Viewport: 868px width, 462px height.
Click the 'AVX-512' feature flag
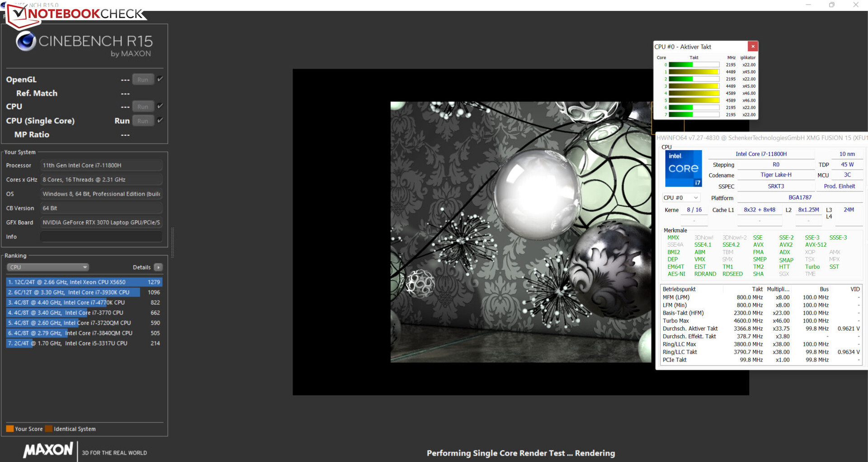[x=816, y=245]
